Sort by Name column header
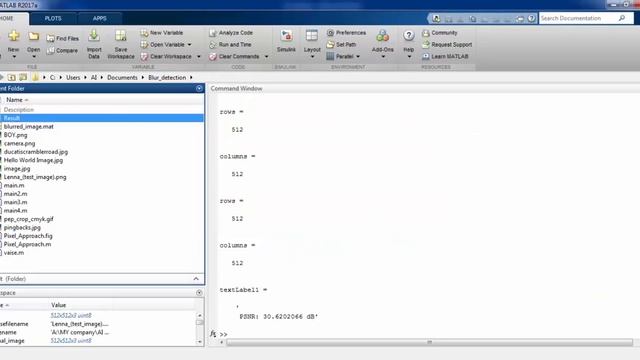Screen dimensions: 640x360 (x=17, y=100)
